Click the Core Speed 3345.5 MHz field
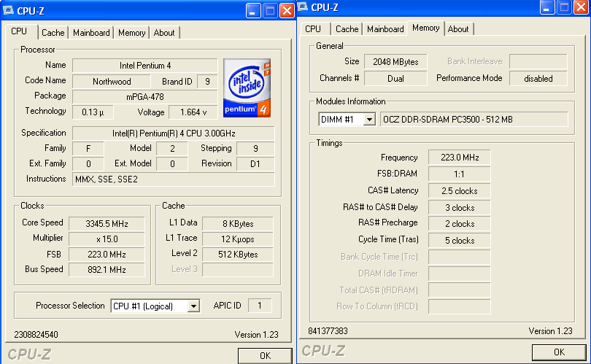 pos(98,223)
